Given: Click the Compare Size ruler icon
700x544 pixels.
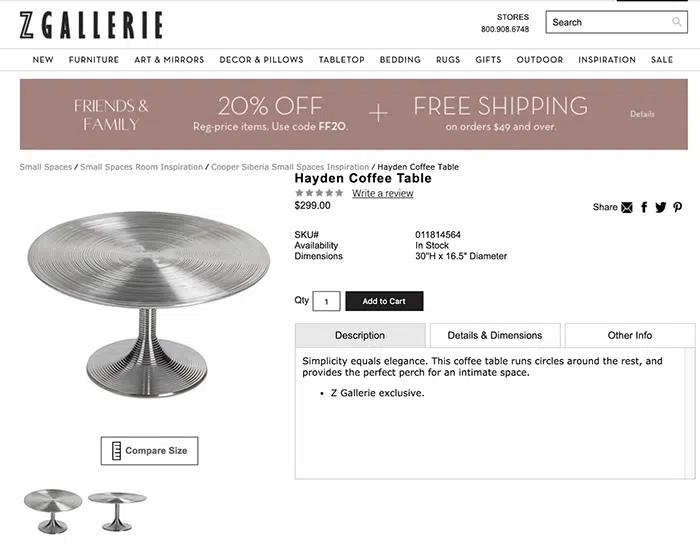Looking at the screenshot, I should tap(115, 451).
